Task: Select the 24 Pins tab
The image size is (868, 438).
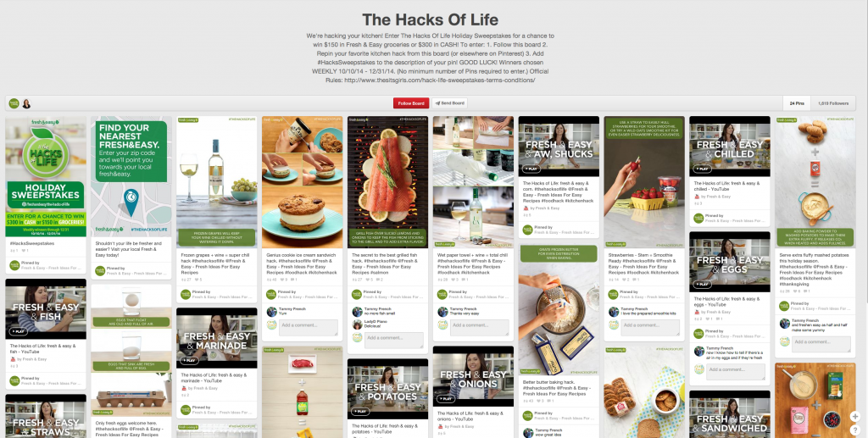Action: [x=797, y=103]
